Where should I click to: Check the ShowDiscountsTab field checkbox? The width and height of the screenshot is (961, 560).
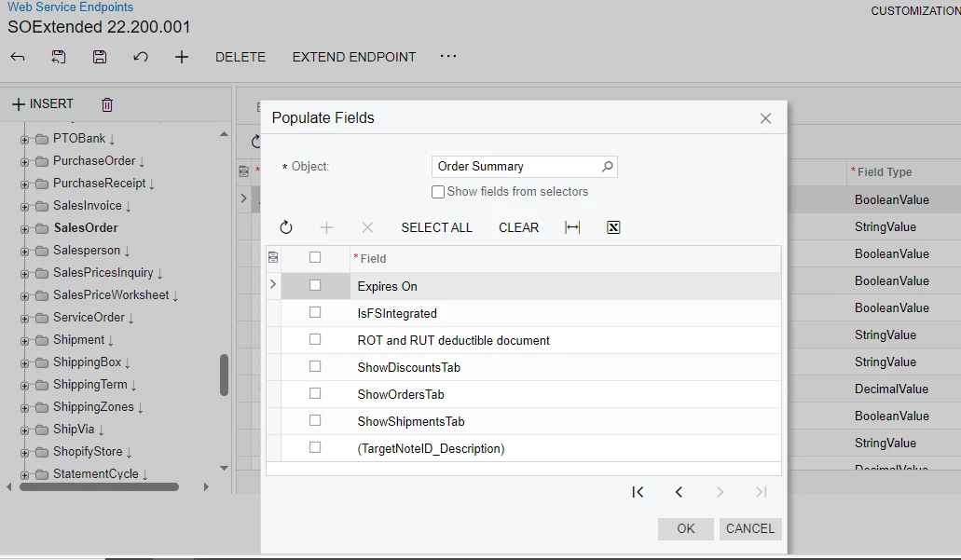[313, 367]
